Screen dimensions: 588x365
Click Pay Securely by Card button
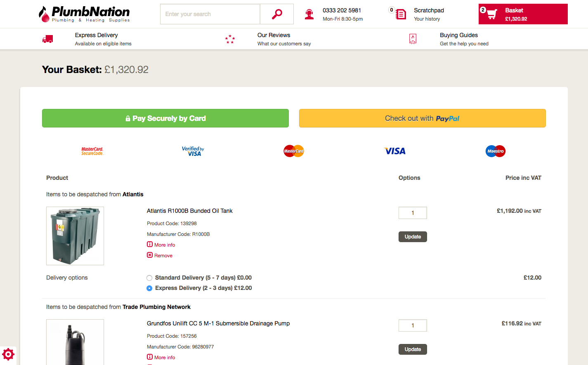pos(165,118)
